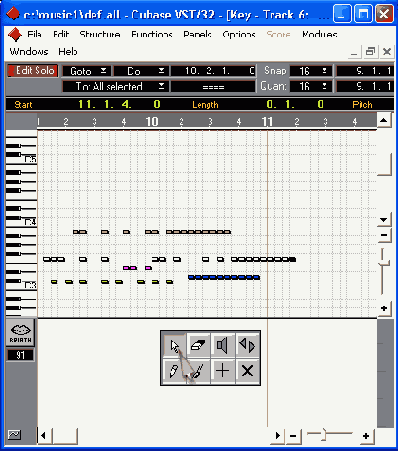The image size is (398, 451).
Task: Select the arrow pointer tool in toolbox
Action: (x=174, y=346)
